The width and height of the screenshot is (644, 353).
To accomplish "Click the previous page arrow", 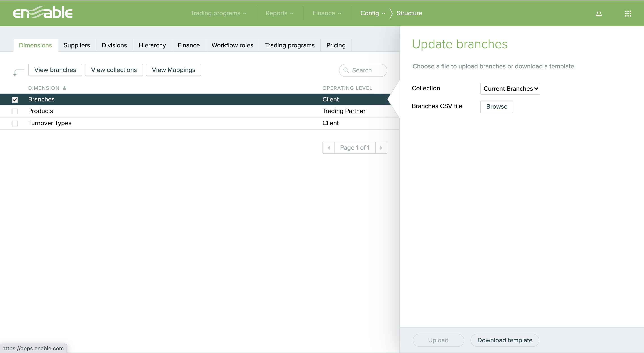I will coord(328,148).
